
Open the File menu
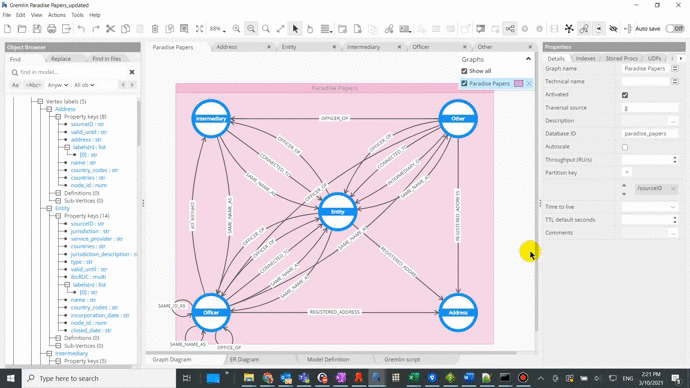(x=7, y=15)
